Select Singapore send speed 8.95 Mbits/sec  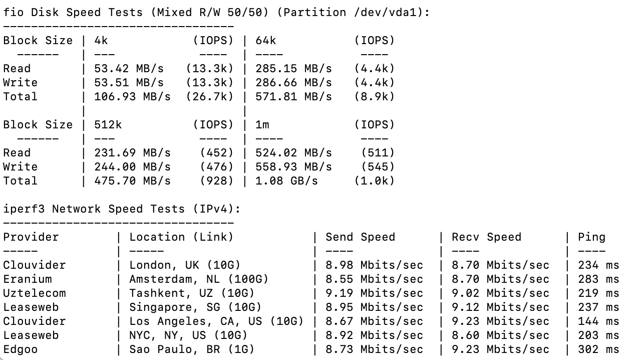(x=374, y=307)
